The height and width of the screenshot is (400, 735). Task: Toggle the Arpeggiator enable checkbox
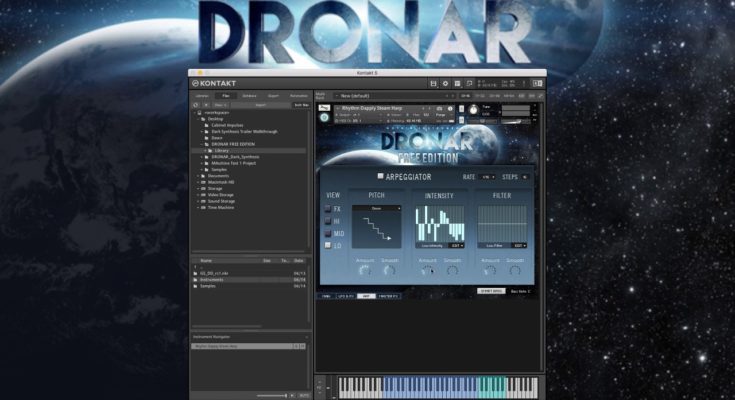point(379,177)
